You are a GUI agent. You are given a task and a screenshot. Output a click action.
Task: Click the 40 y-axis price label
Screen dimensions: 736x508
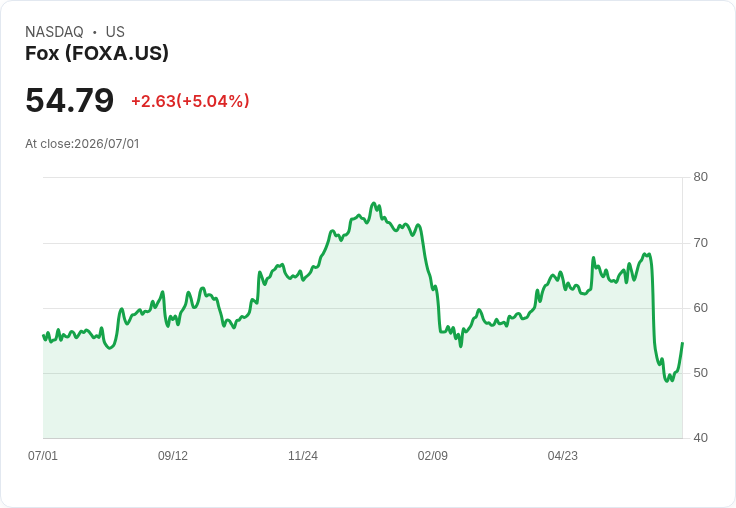[x=700, y=438]
